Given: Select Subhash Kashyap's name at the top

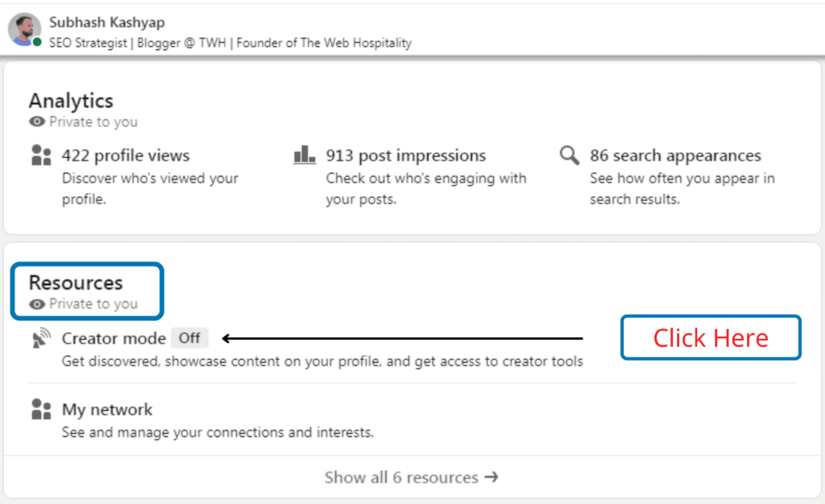Looking at the screenshot, I should (x=106, y=23).
